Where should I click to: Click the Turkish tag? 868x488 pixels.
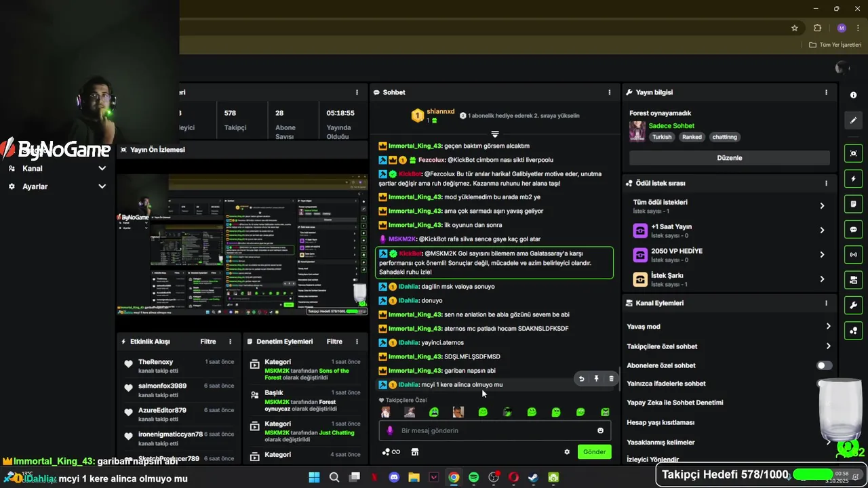[662, 137]
